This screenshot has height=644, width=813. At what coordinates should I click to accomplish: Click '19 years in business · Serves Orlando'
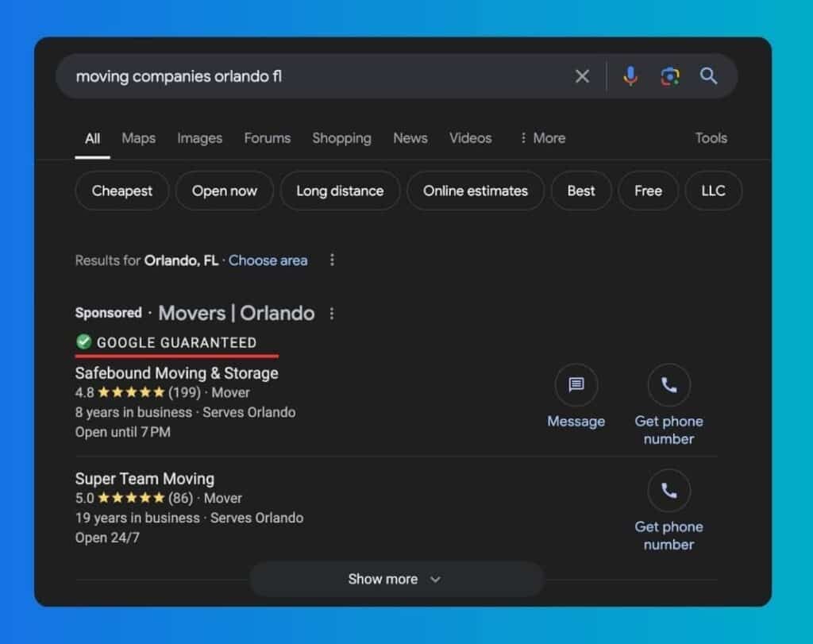pos(189,518)
